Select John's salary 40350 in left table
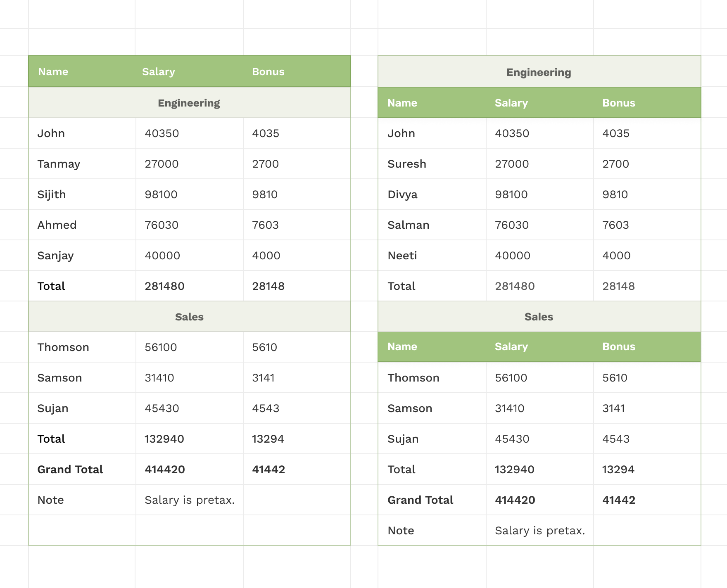This screenshot has height=588, width=727. coord(190,133)
